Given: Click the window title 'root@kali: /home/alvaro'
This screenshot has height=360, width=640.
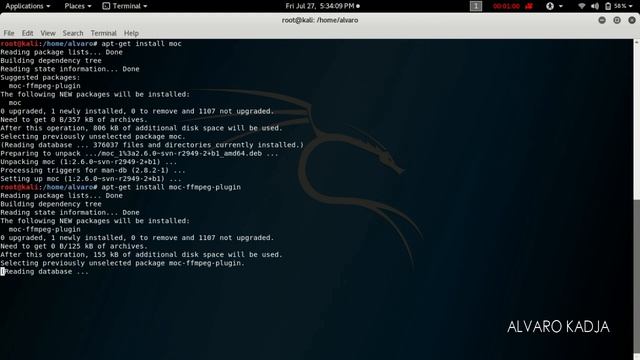Looking at the screenshot, I should pyautogui.click(x=320, y=20).
